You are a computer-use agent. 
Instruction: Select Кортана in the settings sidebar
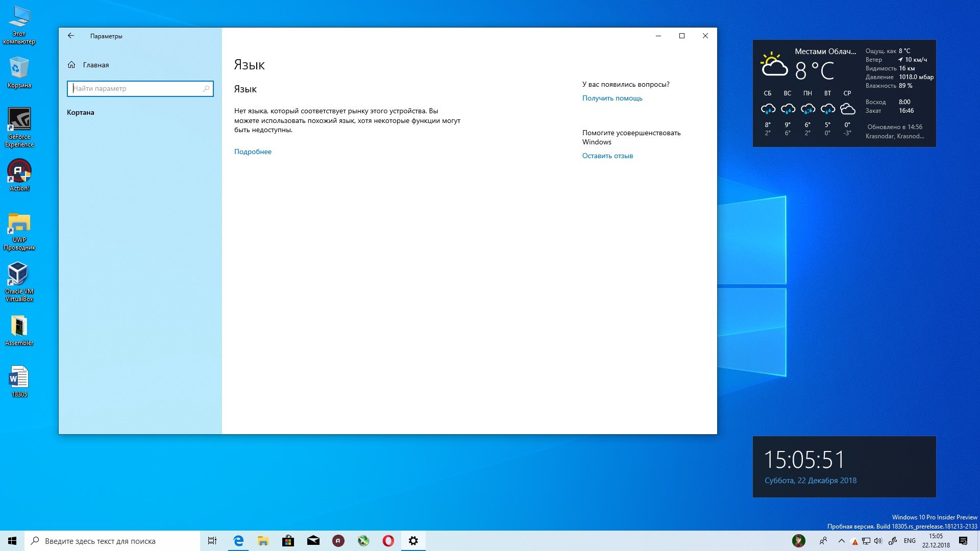pyautogui.click(x=81, y=112)
